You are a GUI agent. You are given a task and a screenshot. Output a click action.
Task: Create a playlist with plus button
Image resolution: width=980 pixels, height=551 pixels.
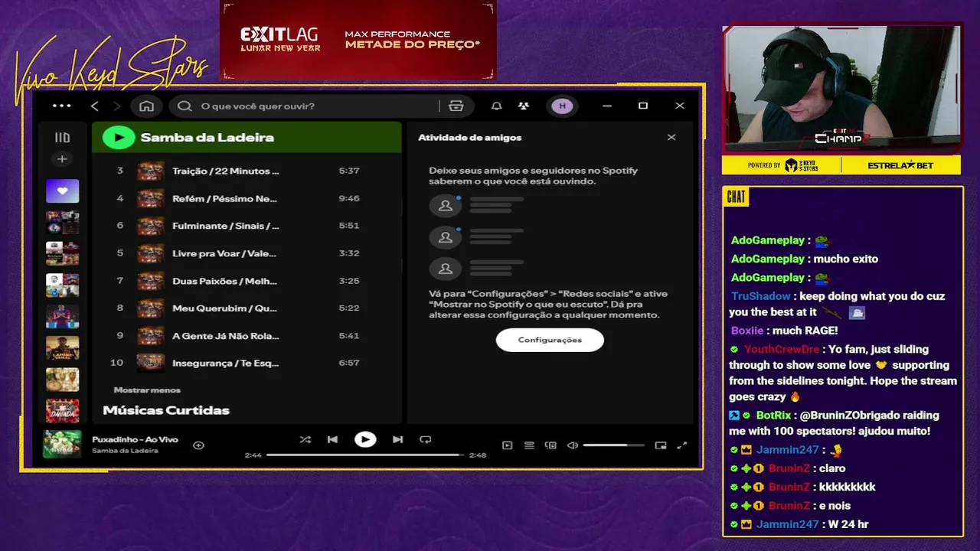pyautogui.click(x=62, y=159)
